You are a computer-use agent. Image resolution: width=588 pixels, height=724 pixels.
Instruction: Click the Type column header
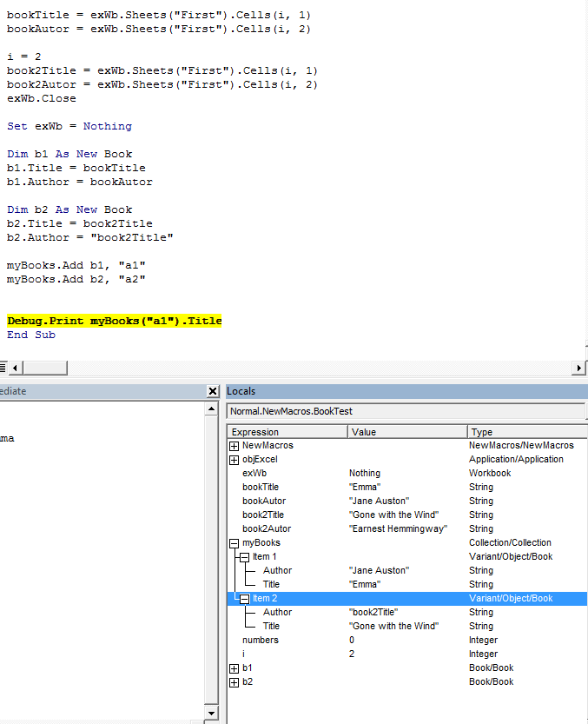526,432
